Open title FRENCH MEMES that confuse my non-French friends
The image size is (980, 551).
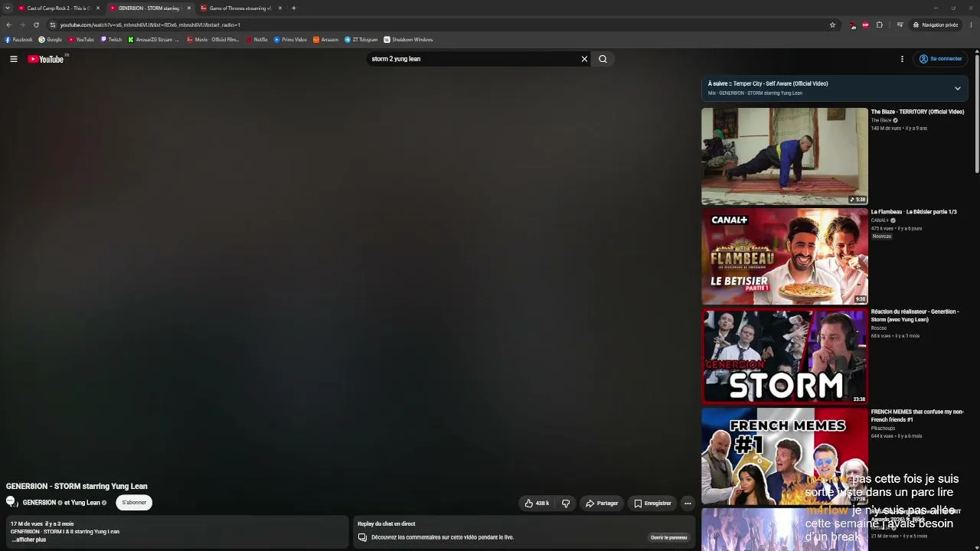pyautogui.click(x=917, y=416)
